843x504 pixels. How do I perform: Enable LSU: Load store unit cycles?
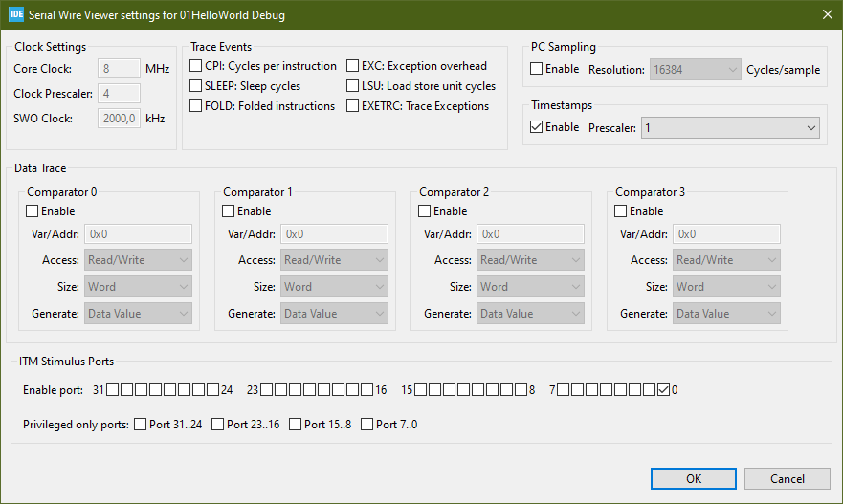[x=352, y=86]
